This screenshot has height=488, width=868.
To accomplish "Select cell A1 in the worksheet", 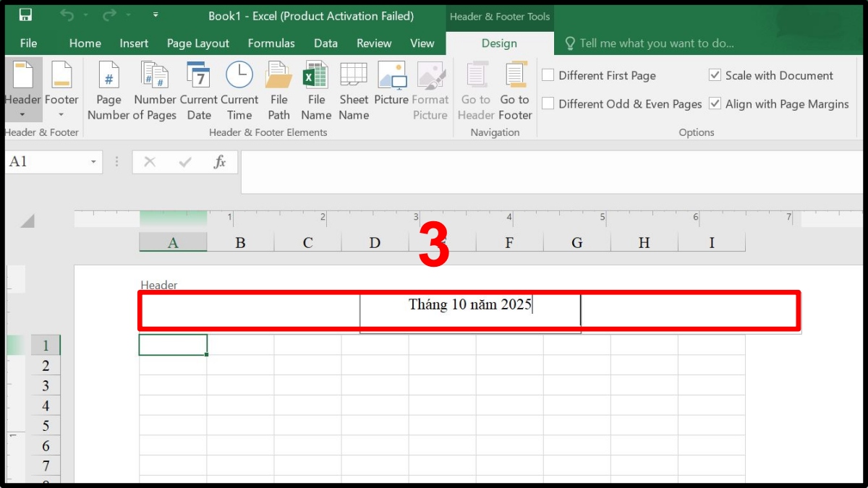I will [172, 345].
